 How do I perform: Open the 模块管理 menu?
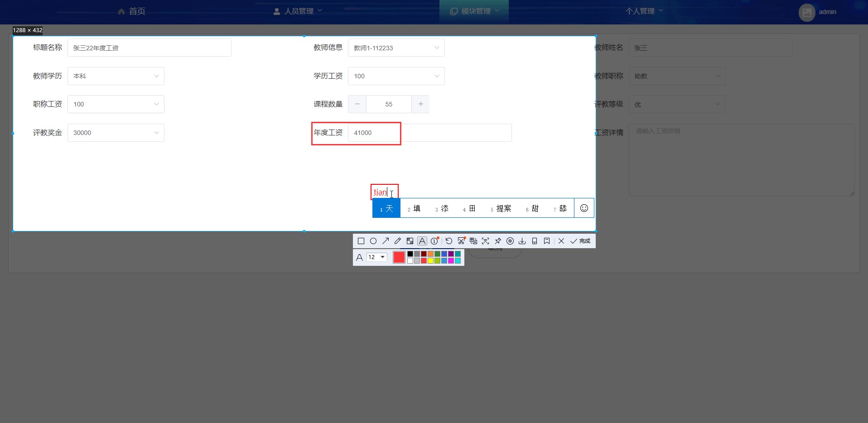[474, 11]
